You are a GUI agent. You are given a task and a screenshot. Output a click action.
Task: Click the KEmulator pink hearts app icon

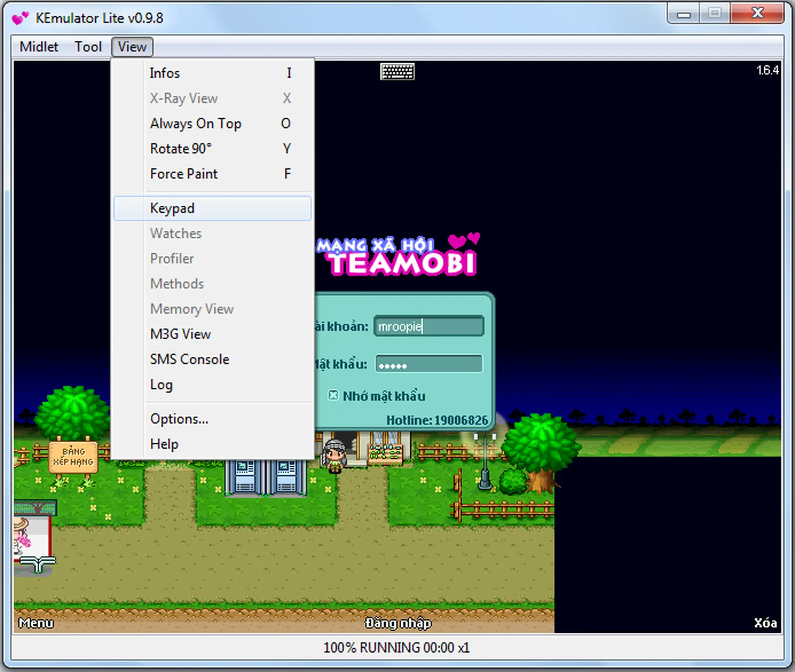tap(20, 18)
